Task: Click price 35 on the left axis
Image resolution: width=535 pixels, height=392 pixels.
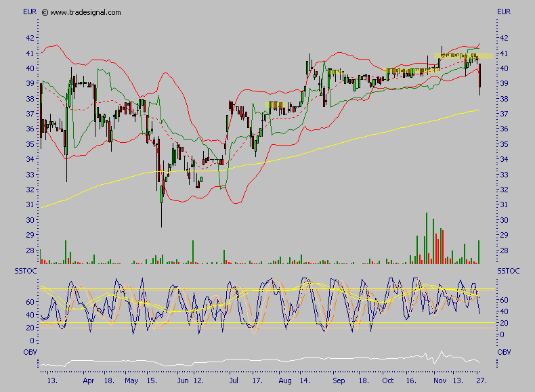Action: [30, 144]
